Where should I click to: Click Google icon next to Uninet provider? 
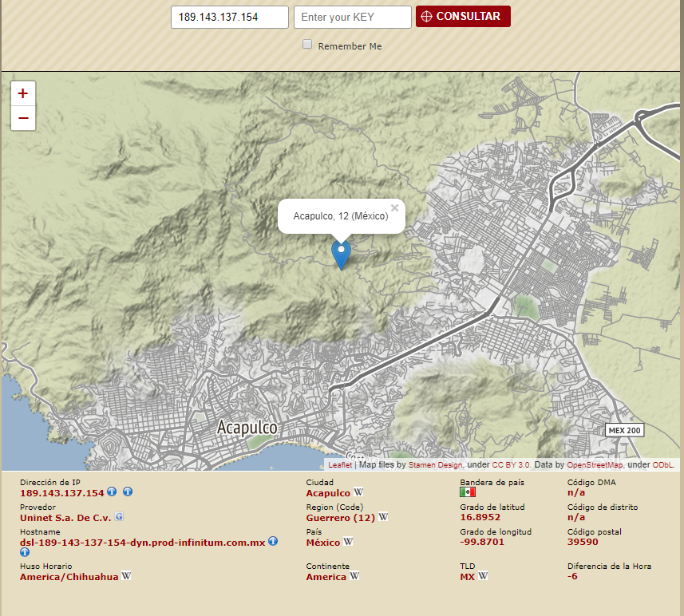pos(119,516)
